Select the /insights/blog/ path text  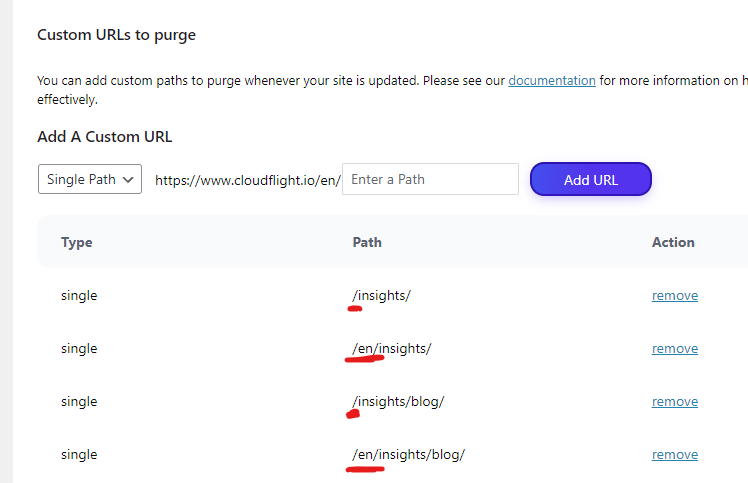pyautogui.click(x=398, y=402)
